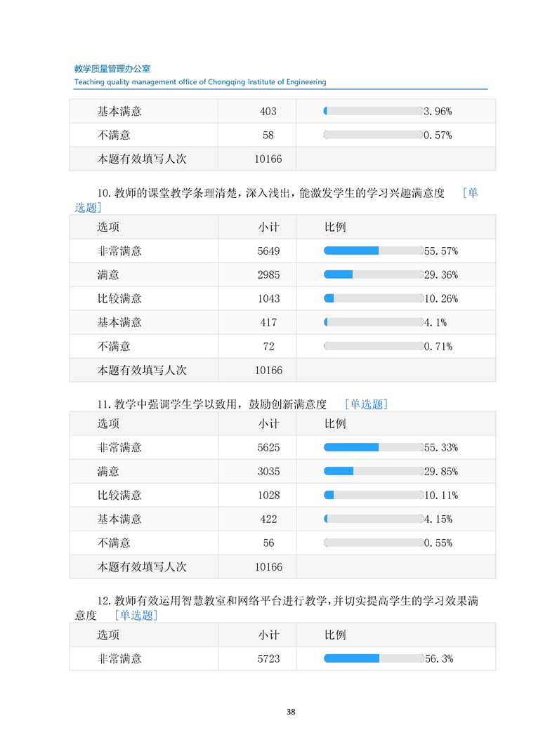The width and height of the screenshot is (557, 756).
Task: Click the 0.71% percentage label
Action: (x=438, y=346)
